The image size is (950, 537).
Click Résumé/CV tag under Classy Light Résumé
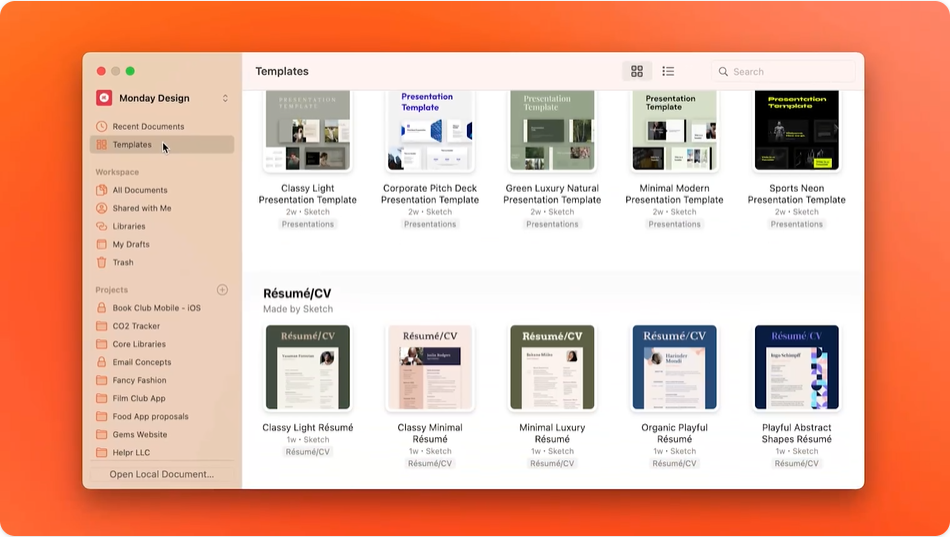coord(308,452)
